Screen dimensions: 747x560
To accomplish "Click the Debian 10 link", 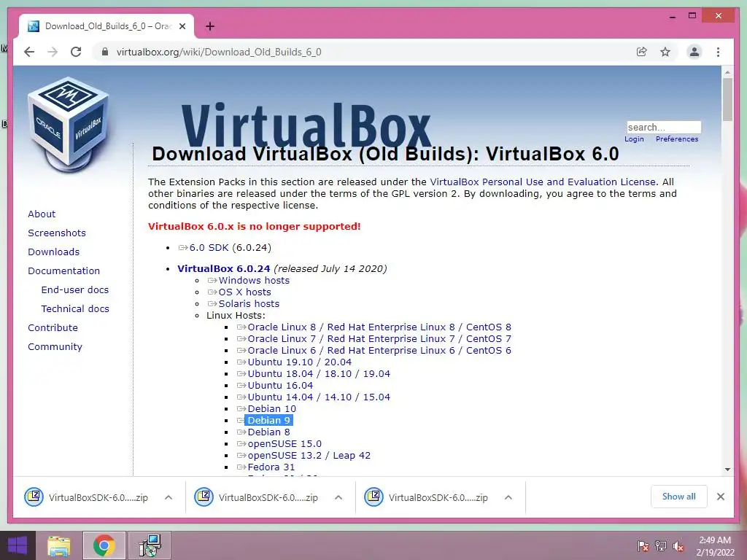I will coord(271,408).
